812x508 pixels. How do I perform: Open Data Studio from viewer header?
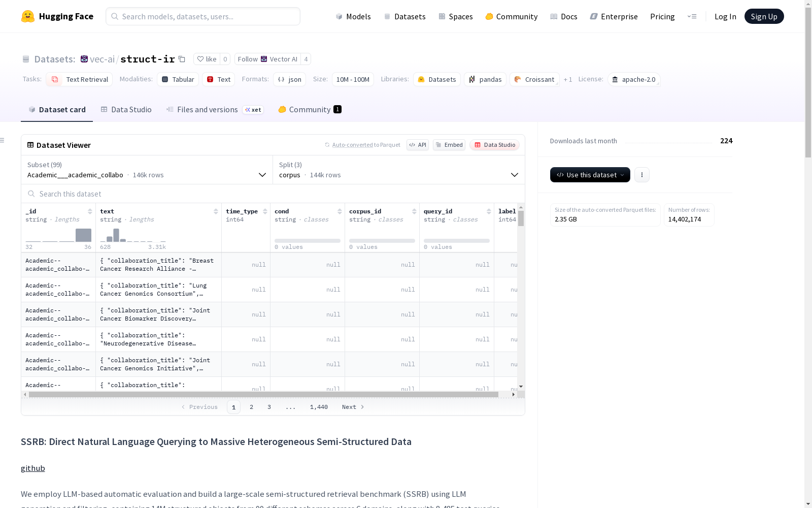[x=495, y=145]
